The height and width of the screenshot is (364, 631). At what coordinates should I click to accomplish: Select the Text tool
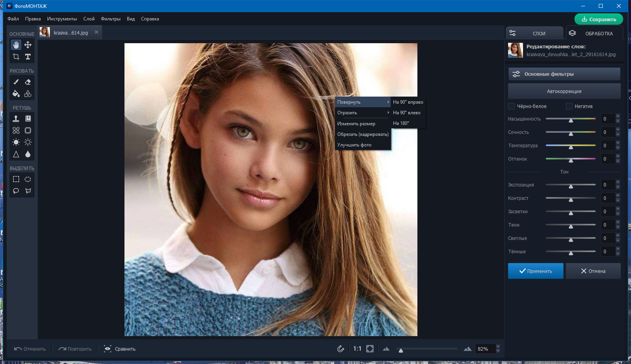tap(28, 57)
